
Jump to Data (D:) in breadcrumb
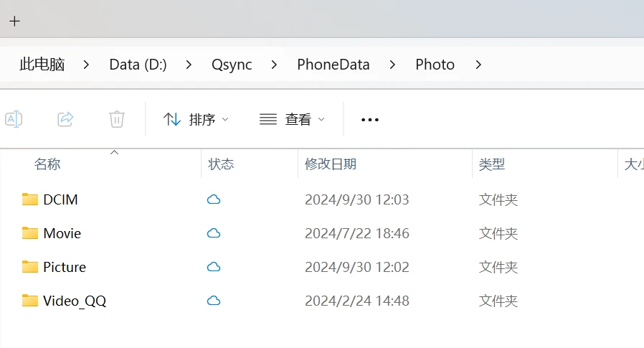(138, 65)
